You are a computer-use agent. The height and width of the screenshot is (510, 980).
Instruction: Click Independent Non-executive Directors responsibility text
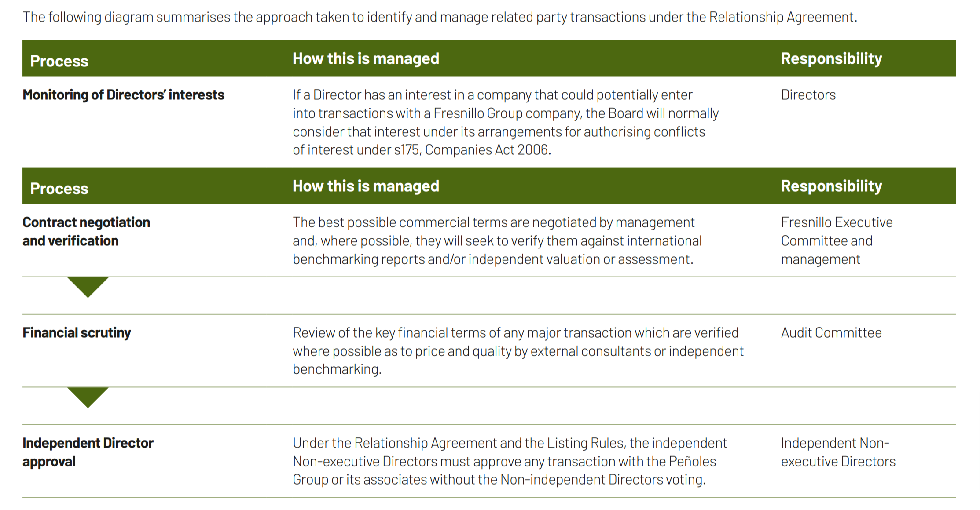tap(838, 452)
